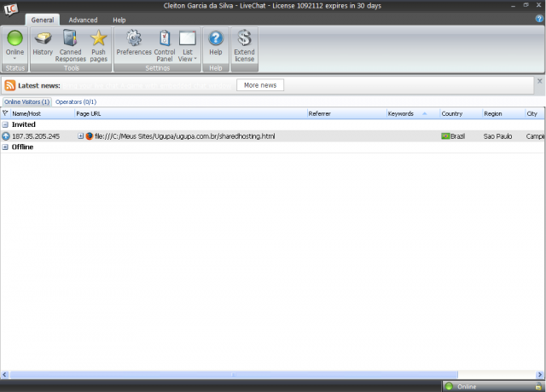Image resolution: width=546 pixels, height=392 pixels.
Task: Open the Control Panel
Action: [x=165, y=46]
